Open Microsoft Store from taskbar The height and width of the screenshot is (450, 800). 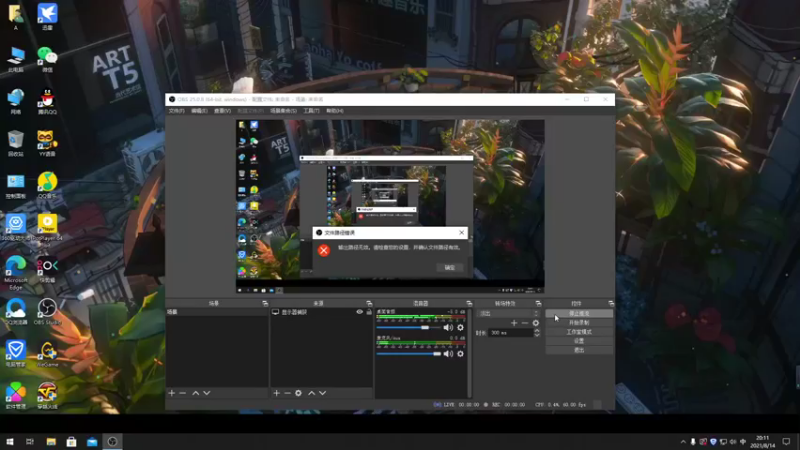[71, 442]
